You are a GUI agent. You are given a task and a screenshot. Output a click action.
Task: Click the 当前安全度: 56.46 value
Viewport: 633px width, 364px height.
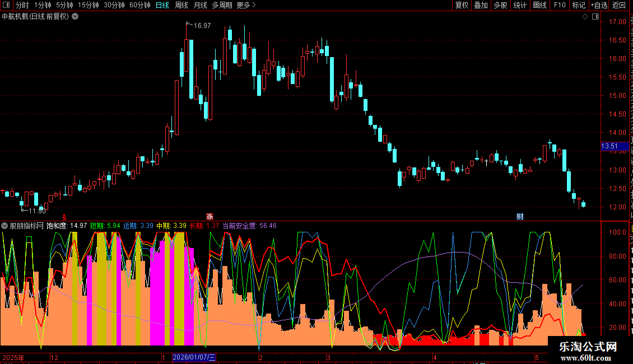pos(249,226)
